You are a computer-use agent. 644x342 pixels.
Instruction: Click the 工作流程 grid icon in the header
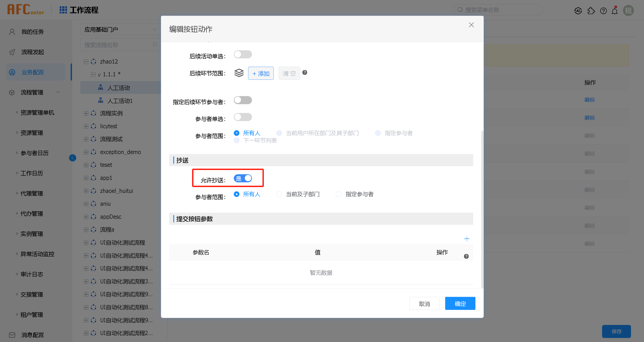63,10
